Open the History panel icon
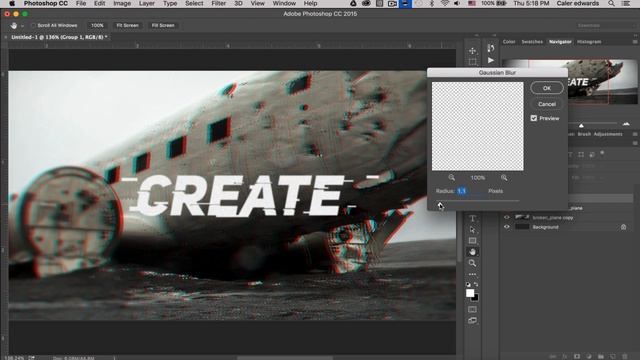The image size is (640, 360). [491, 48]
